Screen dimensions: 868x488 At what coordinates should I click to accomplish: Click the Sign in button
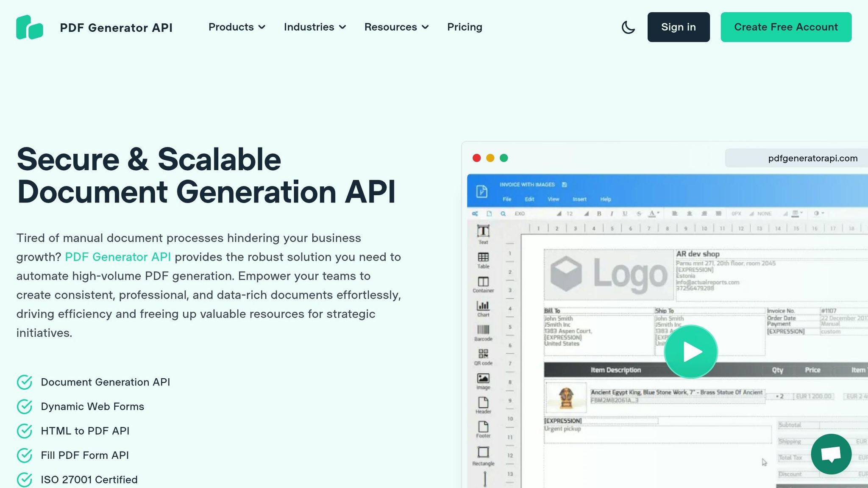[678, 27]
